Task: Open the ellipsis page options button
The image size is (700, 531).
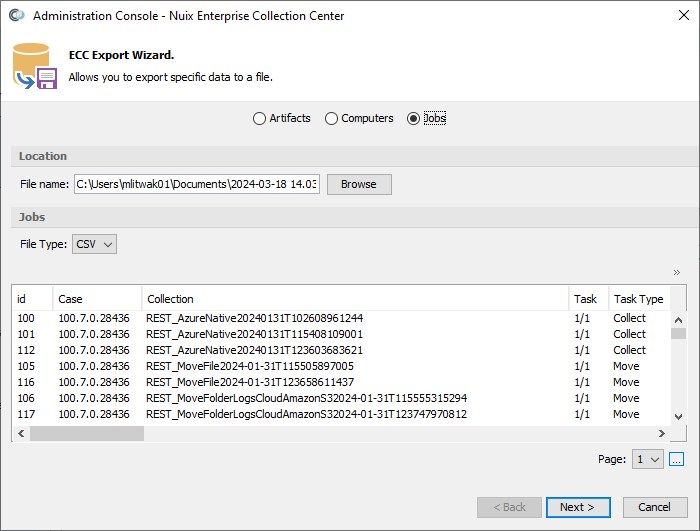Action: (676, 459)
